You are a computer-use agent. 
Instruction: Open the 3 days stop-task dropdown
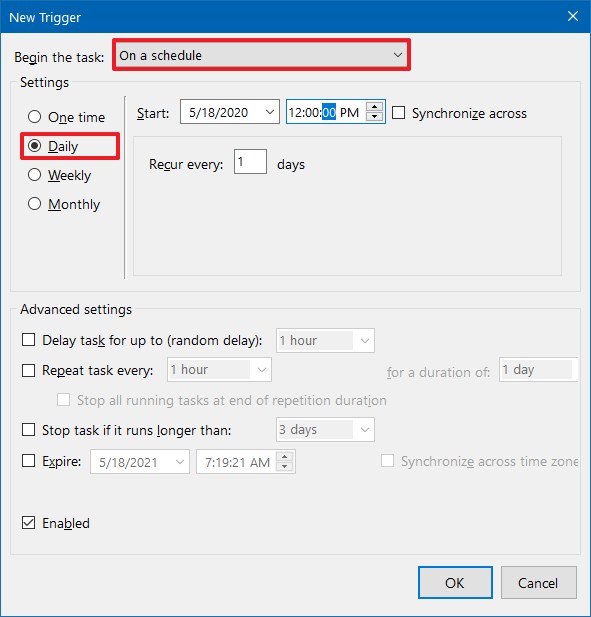click(325, 429)
